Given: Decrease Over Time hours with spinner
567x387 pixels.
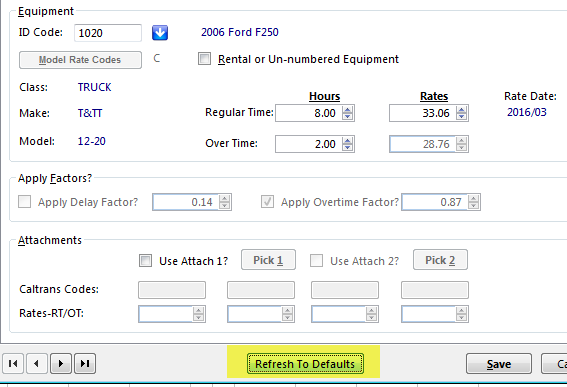Looking at the screenshot, I should pos(348,148).
